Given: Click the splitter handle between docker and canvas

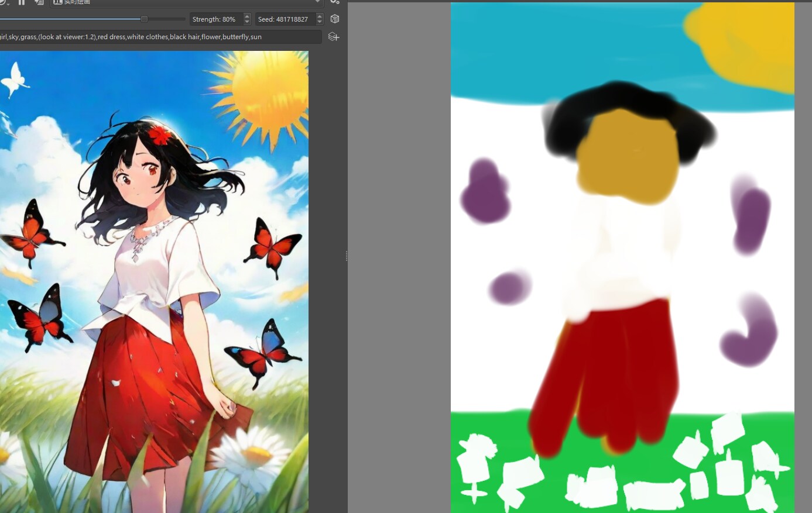Looking at the screenshot, I should (x=346, y=256).
